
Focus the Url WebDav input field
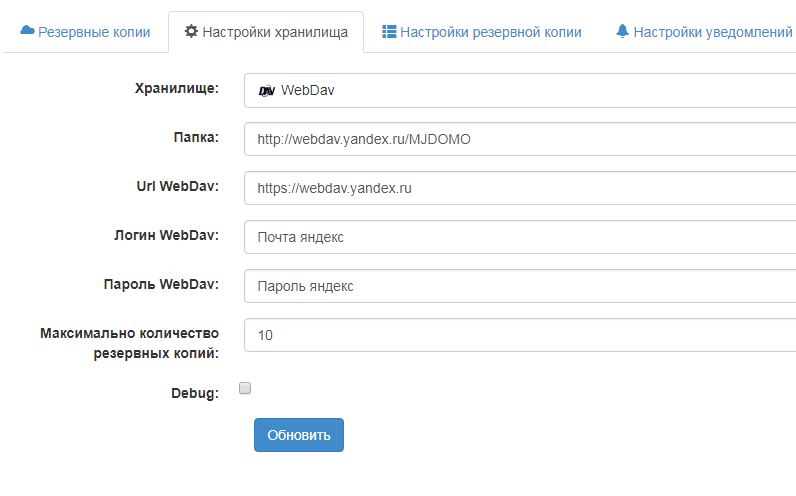click(520, 188)
